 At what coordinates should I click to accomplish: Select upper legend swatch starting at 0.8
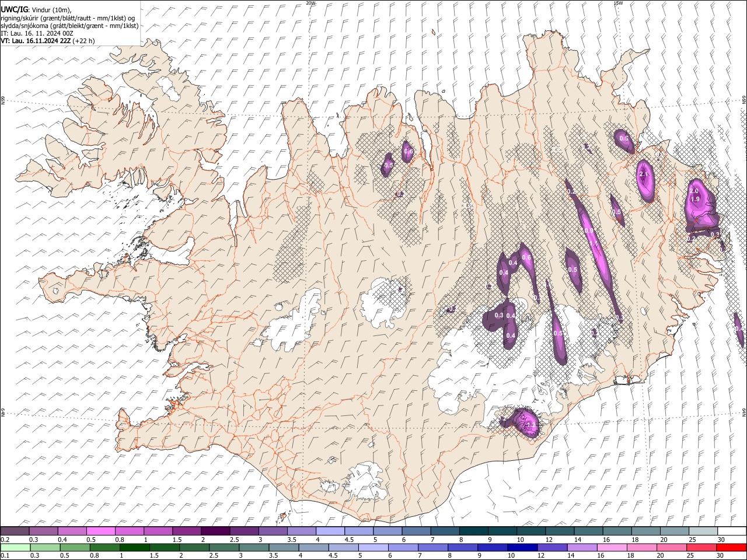130,531
